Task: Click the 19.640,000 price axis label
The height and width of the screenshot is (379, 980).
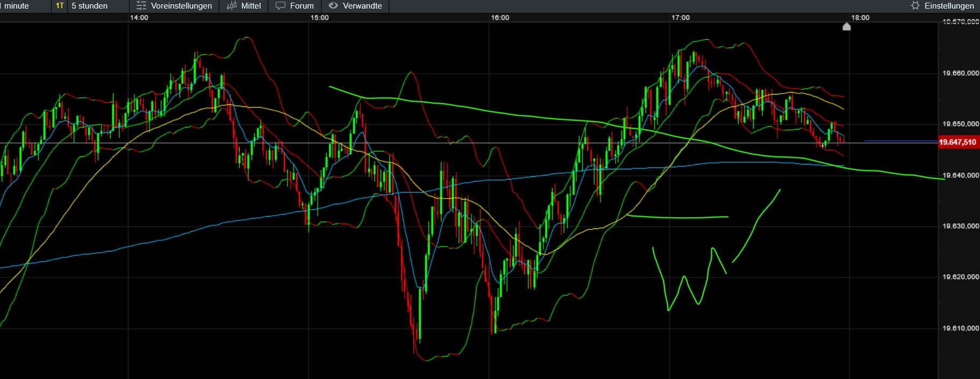Action: (x=961, y=175)
